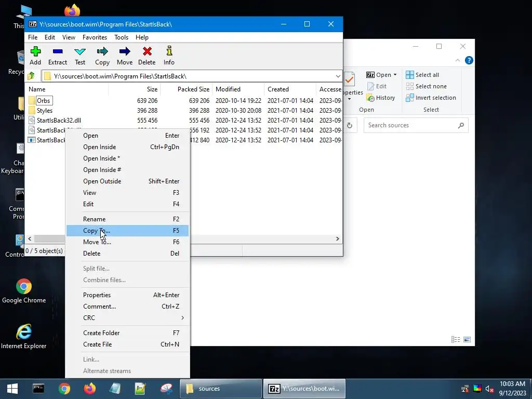Click History in Explorer ribbon
Image resolution: width=532 pixels, height=399 pixels.
point(381,98)
